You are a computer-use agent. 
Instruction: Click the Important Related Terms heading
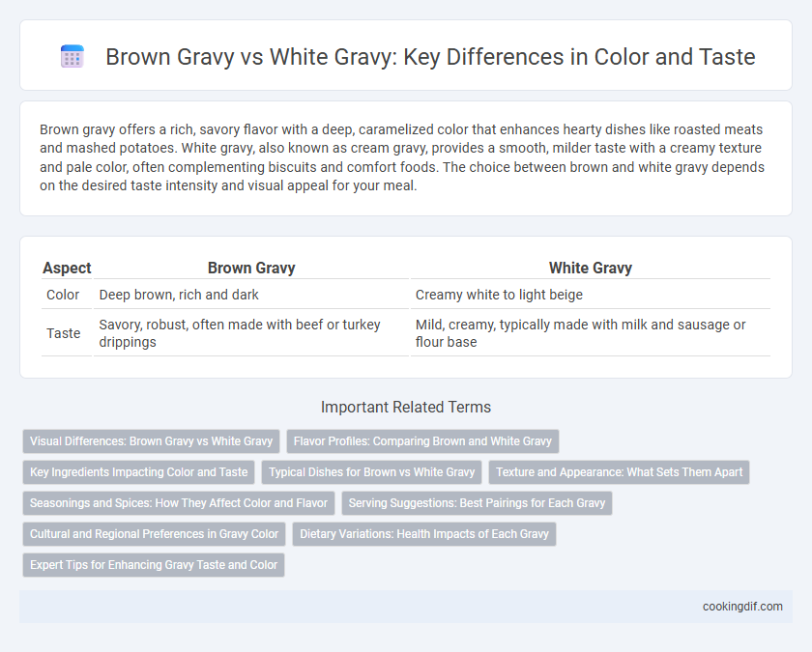[406, 408]
